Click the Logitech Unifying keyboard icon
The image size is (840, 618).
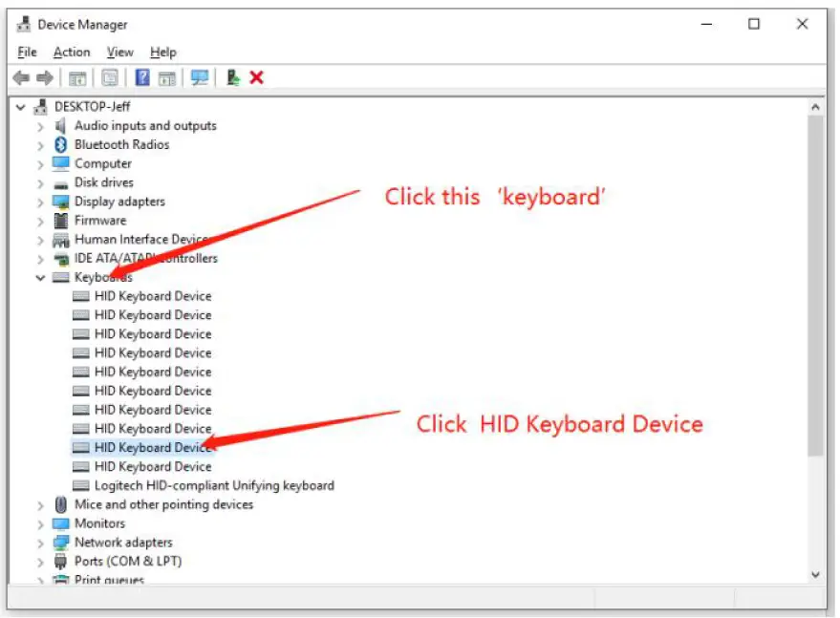[x=81, y=486]
